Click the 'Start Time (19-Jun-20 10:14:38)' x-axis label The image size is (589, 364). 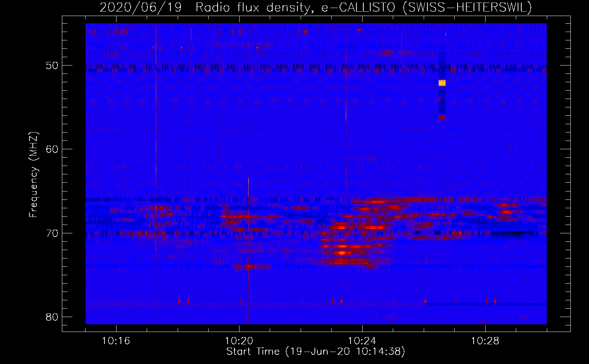click(316, 352)
